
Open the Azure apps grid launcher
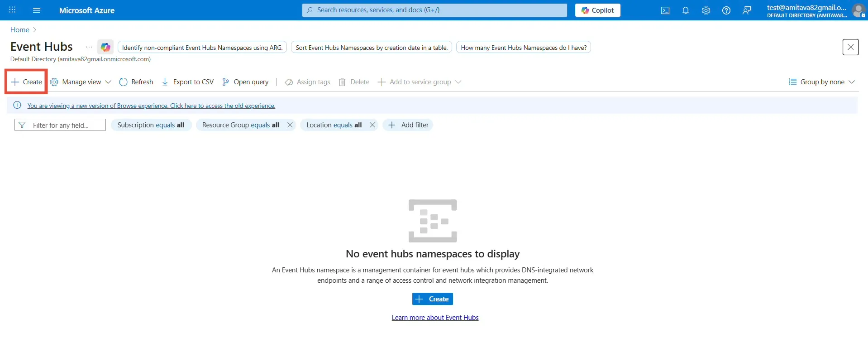[12, 10]
